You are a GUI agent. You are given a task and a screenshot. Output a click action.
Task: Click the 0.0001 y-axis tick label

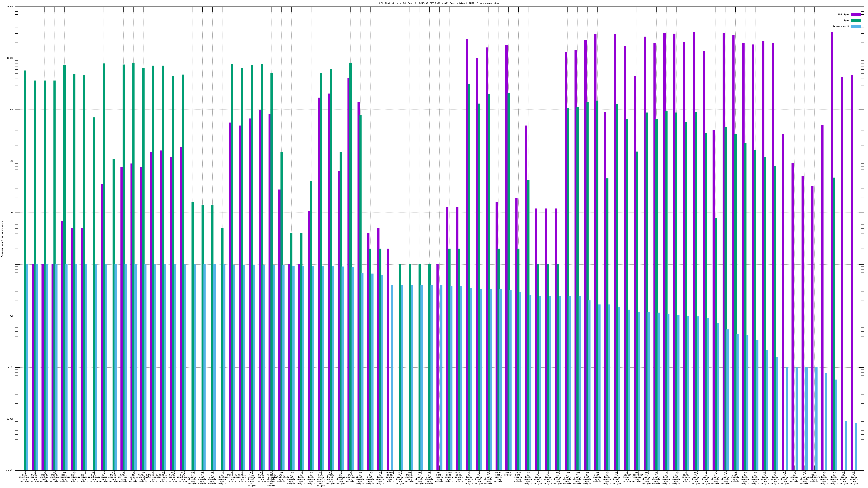[9, 470]
